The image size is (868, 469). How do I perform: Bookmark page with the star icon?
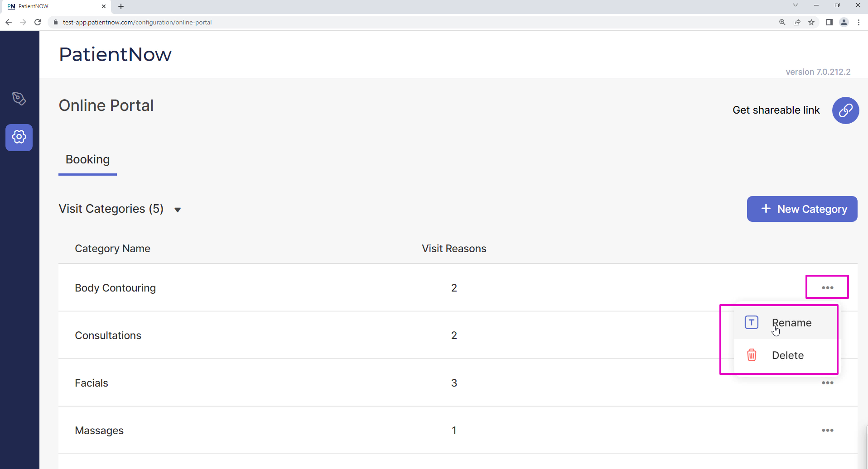811,22
